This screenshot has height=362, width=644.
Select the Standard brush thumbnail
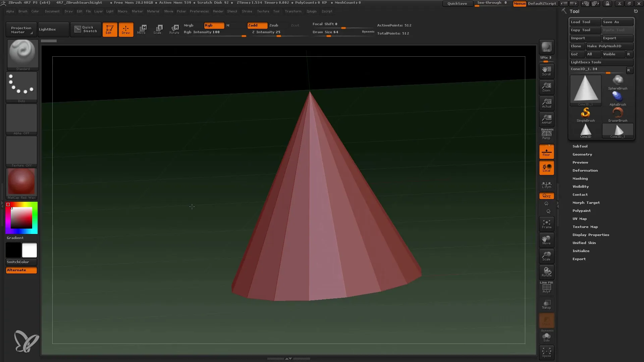[x=22, y=55]
